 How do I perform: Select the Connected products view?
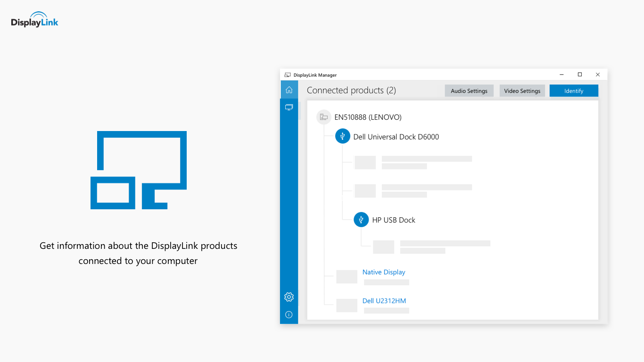tap(351, 90)
